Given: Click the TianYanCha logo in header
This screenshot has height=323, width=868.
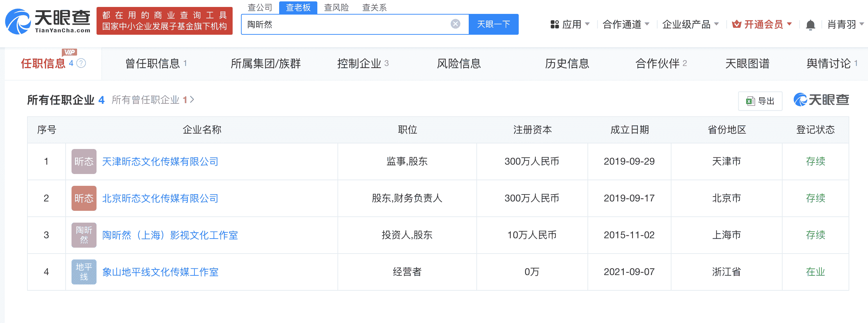Looking at the screenshot, I should tap(48, 22).
